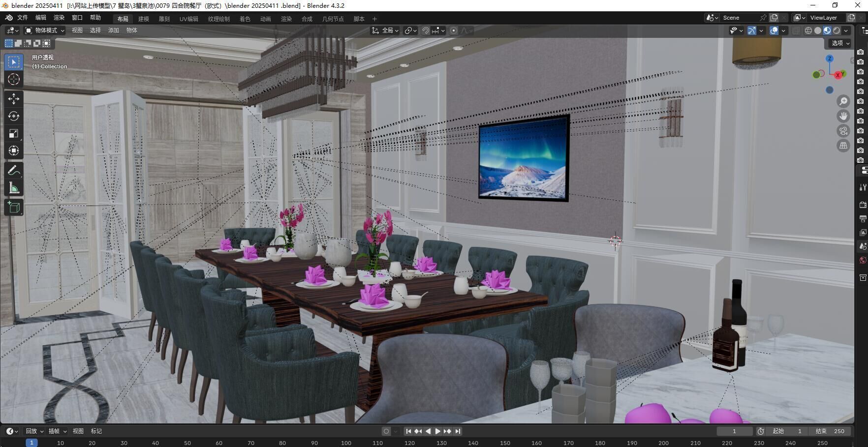This screenshot has height=447, width=868.
Task: Select the Measure tool
Action: (14, 188)
